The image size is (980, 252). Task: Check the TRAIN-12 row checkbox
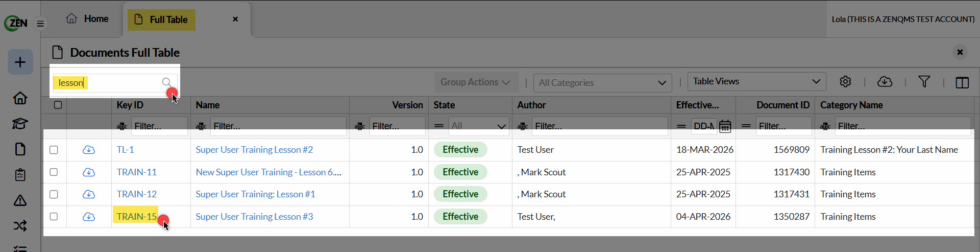pos(54,194)
